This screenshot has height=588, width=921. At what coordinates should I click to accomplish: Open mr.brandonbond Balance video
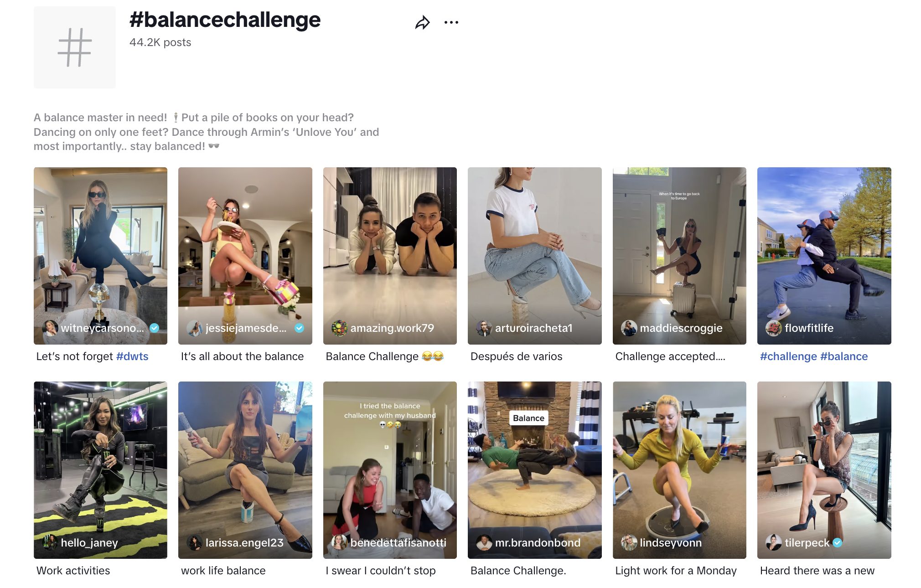[534, 470]
